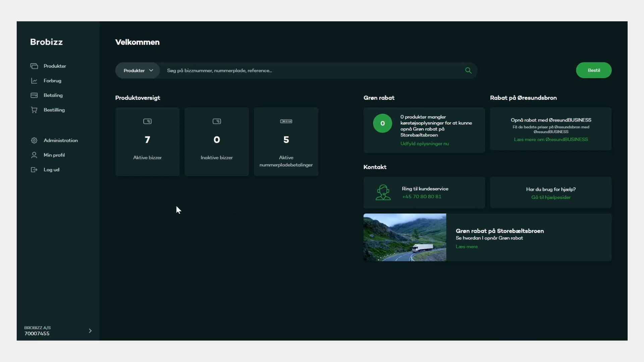This screenshot has width=644, height=362.
Task: Open the Produkter search filter dropdown
Action: pyautogui.click(x=138, y=70)
